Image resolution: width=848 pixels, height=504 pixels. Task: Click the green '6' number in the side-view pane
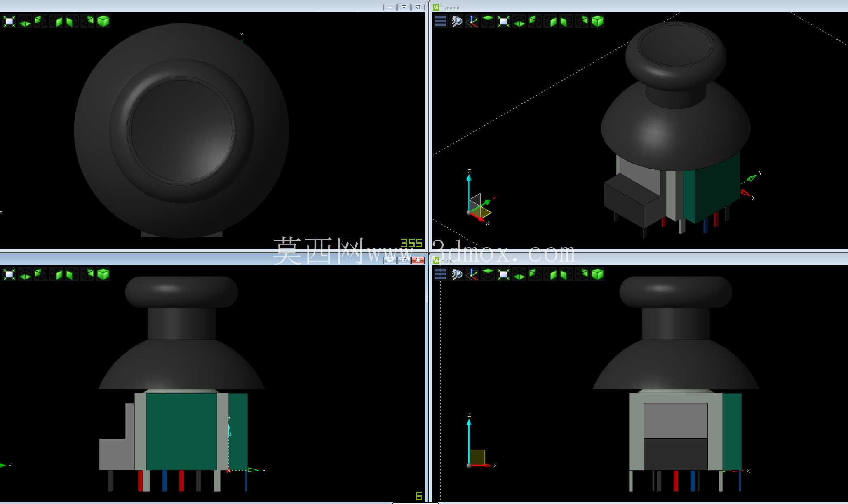click(419, 496)
